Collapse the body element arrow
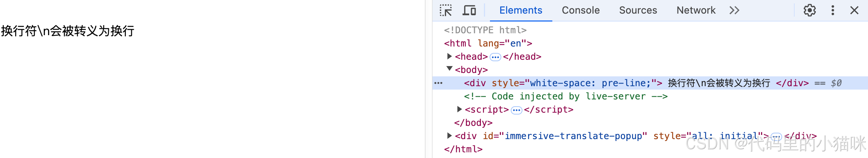The height and width of the screenshot is (158, 868). (449, 69)
